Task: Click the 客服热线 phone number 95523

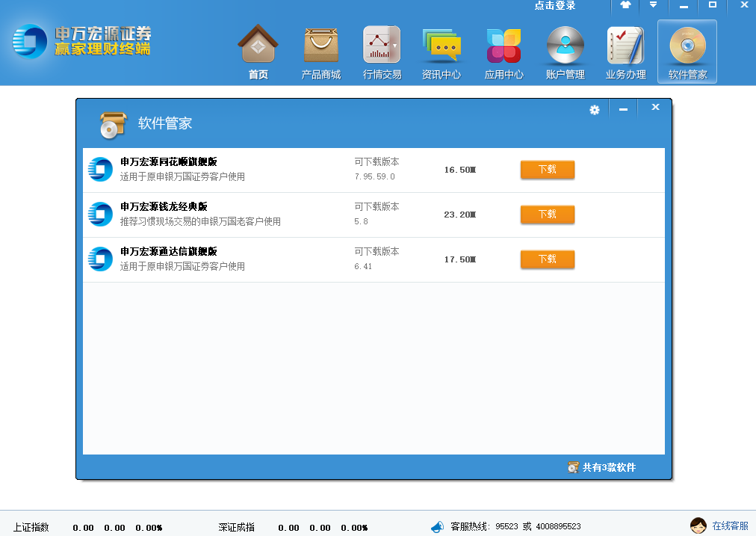Action: tap(506, 526)
